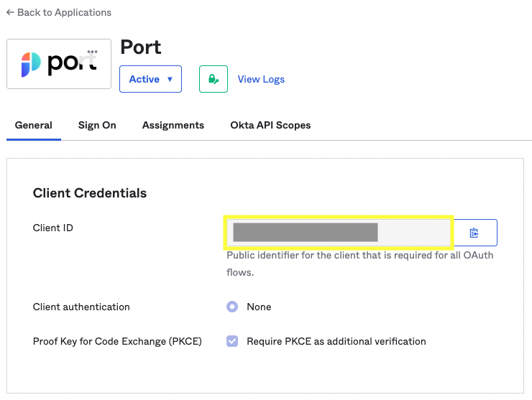Click the Proof Key for Code Exchange label

pos(117,341)
